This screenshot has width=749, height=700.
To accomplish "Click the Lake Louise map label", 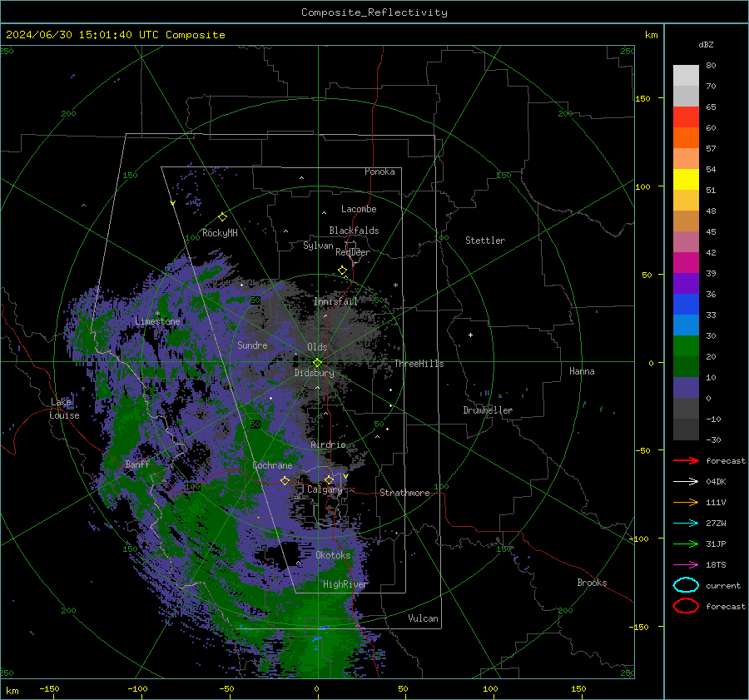I will point(64,409).
